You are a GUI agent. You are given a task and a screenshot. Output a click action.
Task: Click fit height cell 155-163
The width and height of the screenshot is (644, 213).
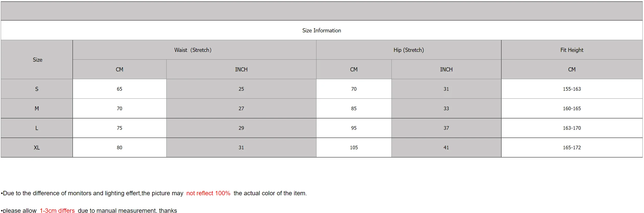[x=572, y=89]
